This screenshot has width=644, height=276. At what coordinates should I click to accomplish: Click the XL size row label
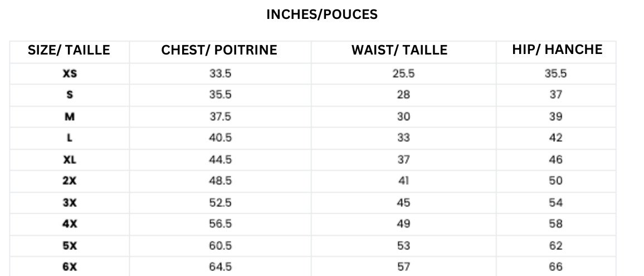(x=70, y=160)
